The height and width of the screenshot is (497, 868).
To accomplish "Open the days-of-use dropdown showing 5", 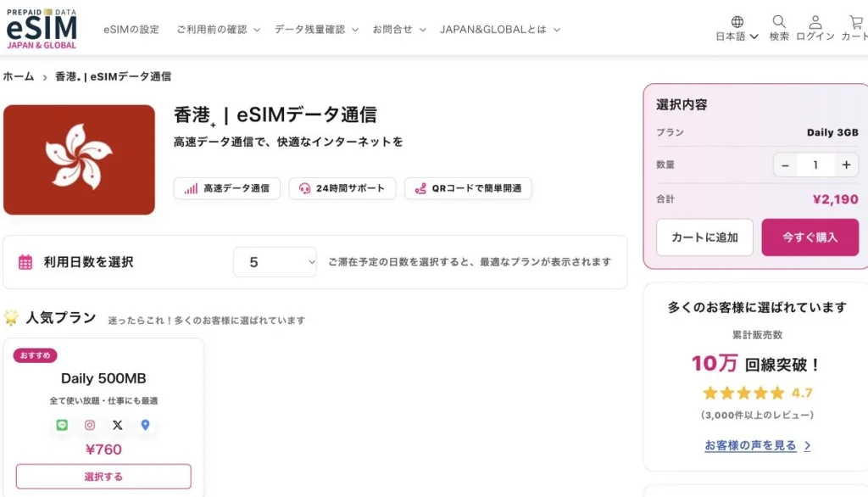I will [x=275, y=262].
